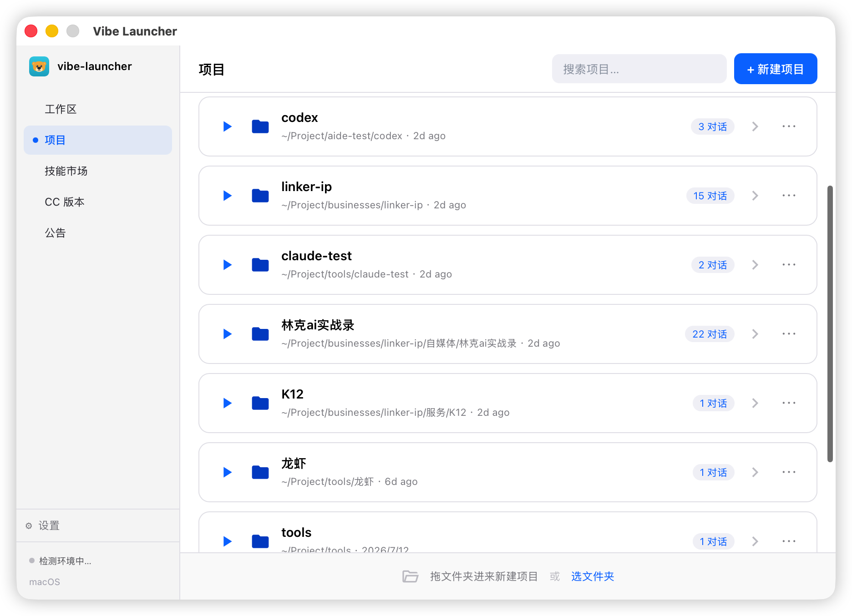Viewport: 852px width, 616px height.
Task: Open the 15 对话 badge for linker-ip
Action: coord(710,196)
